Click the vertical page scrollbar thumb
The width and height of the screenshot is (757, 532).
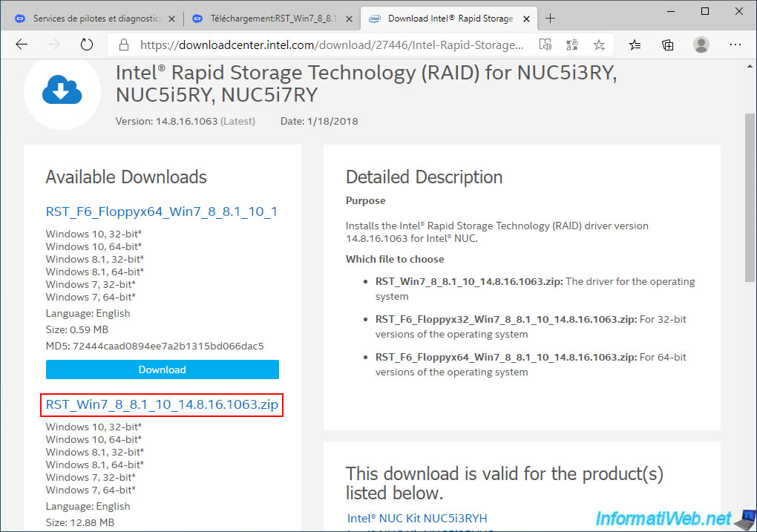750,197
